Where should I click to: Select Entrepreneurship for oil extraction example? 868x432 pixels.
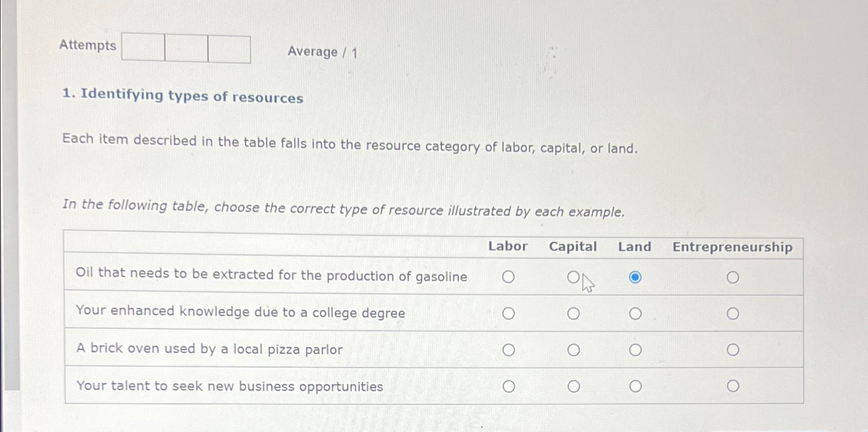point(733,277)
